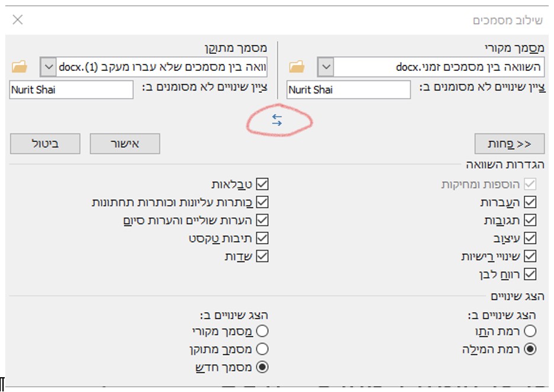Close the combine documents dialog
The height and width of the screenshot is (392, 554).
tap(18, 20)
